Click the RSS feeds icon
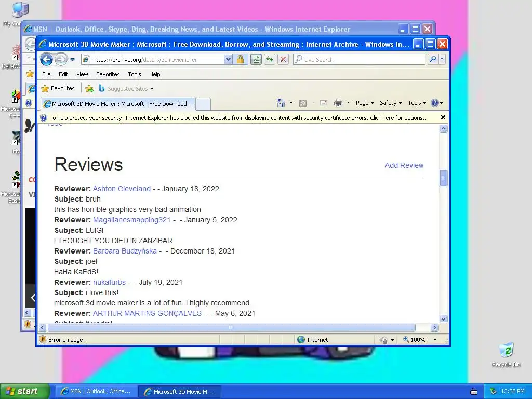This screenshot has width=532, height=399. tap(303, 103)
